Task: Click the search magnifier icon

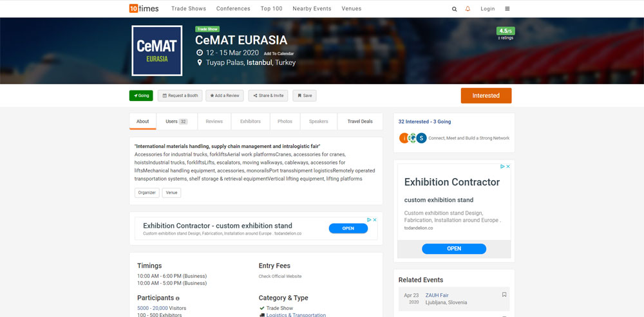Action: [x=454, y=9]
